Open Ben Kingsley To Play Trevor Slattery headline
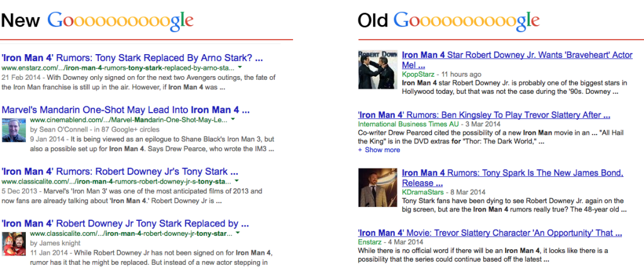The height and width of the screenshot is (268, 644). point(484,115)
